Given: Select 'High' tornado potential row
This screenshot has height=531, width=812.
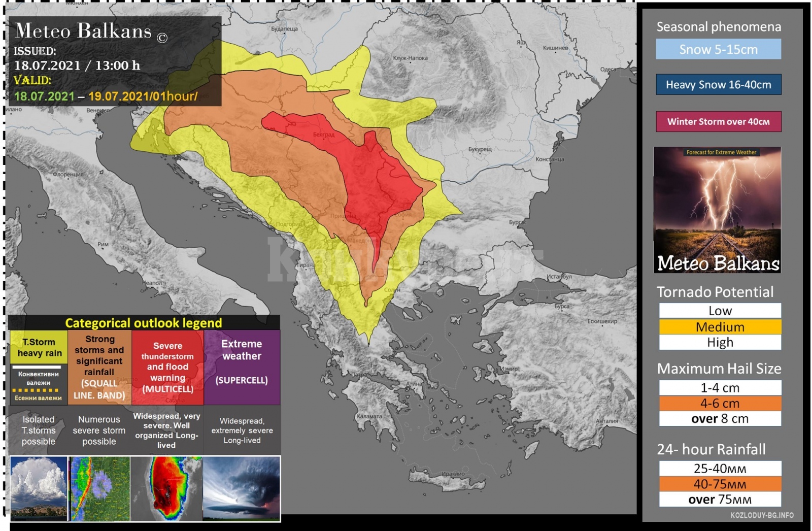Looking at the screenshot, I should pyautogui.click(x=720, y=342).
